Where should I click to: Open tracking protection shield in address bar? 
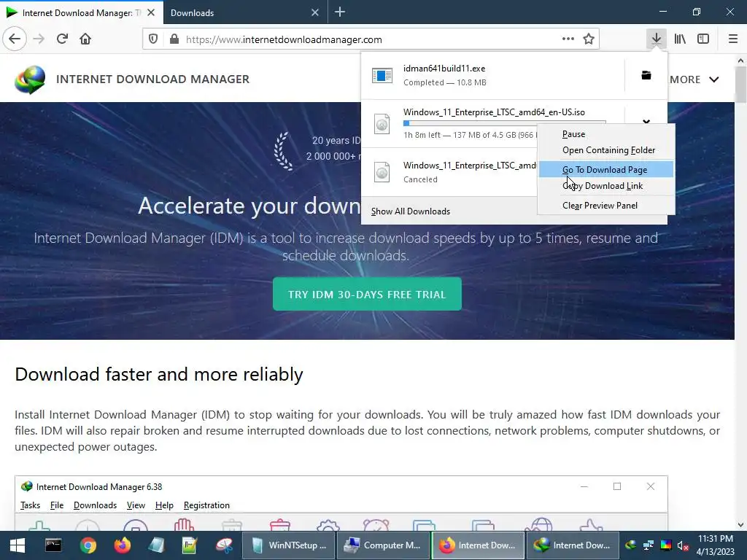(x=153, y=39)
